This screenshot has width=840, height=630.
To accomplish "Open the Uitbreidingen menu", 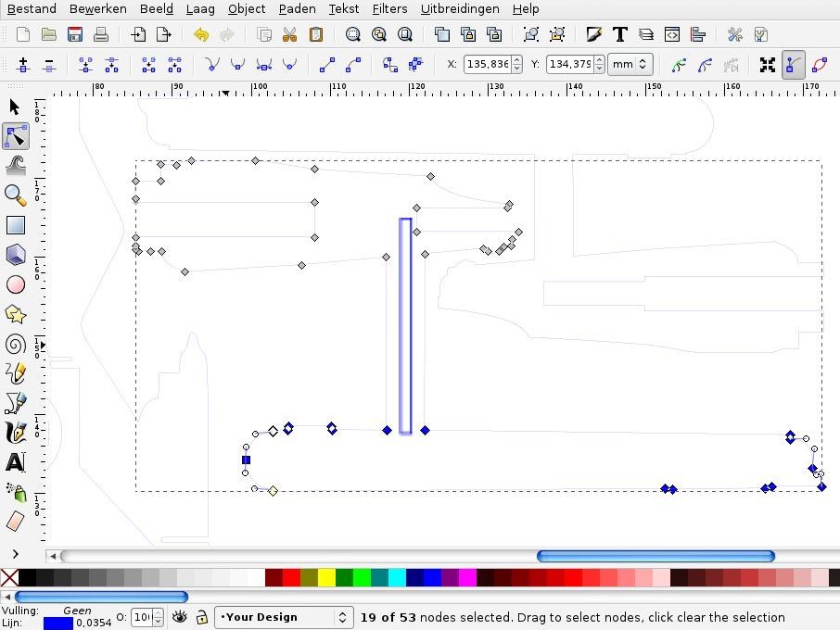I will 460,9.
